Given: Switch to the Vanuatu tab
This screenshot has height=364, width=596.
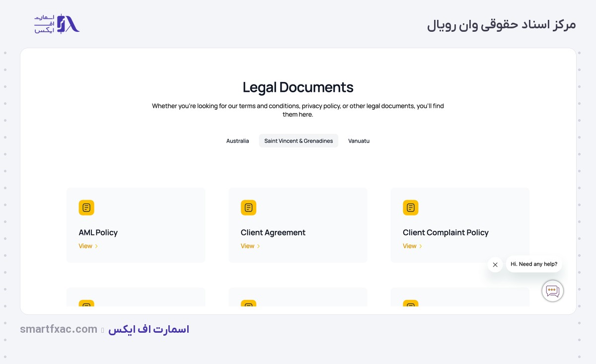Looking at the screenshot, I should pyautogui.click(x=359, y=141).
